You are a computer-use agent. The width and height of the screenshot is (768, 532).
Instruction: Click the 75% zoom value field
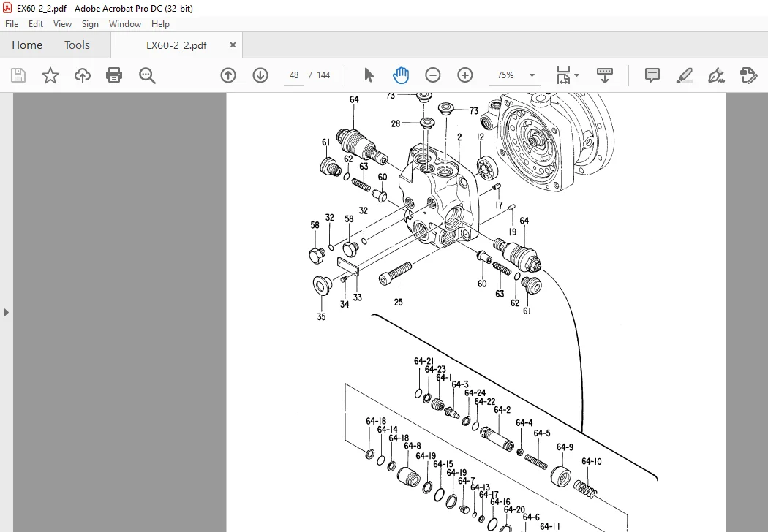pyautogui.click(x=505, y=75)
